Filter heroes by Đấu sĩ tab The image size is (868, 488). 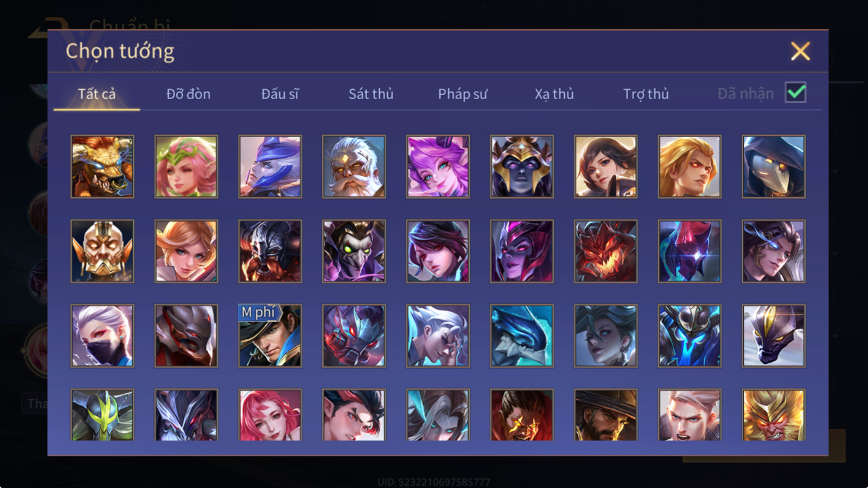(x=280, y=94)
